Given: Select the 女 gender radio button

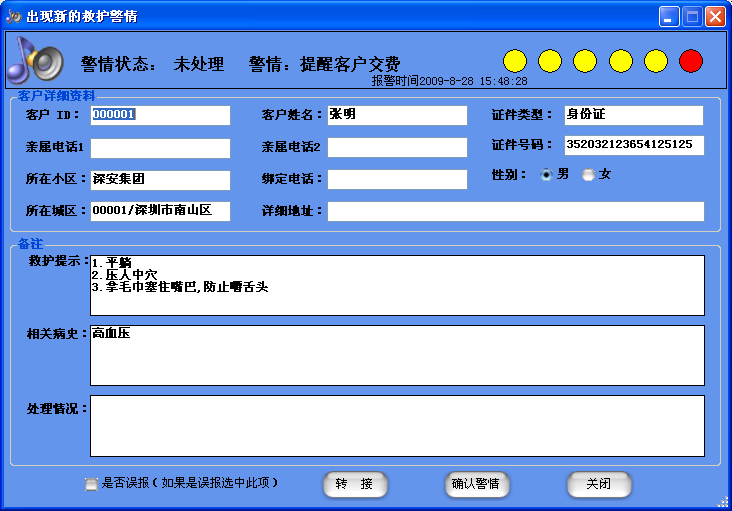Looking at the screenshot, I should coord(588,175).
